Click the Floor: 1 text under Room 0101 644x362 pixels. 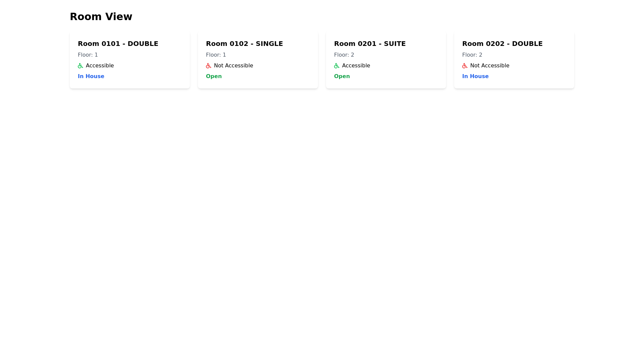(88, 55)
